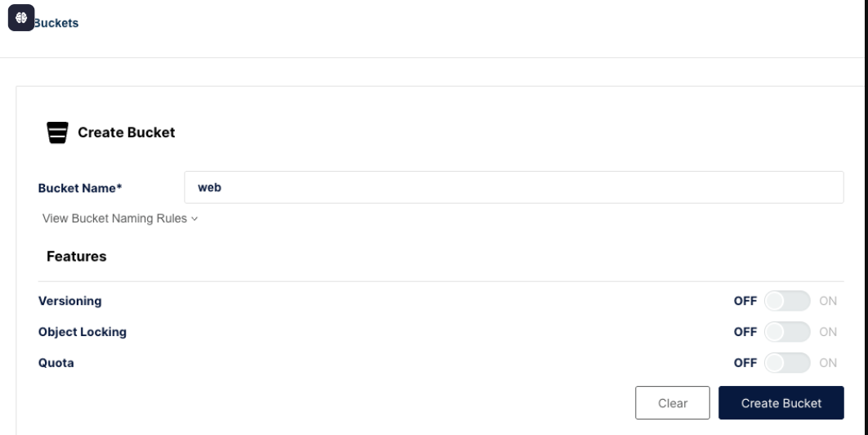Click the chevron next to Naming Rules

point(195,219)
